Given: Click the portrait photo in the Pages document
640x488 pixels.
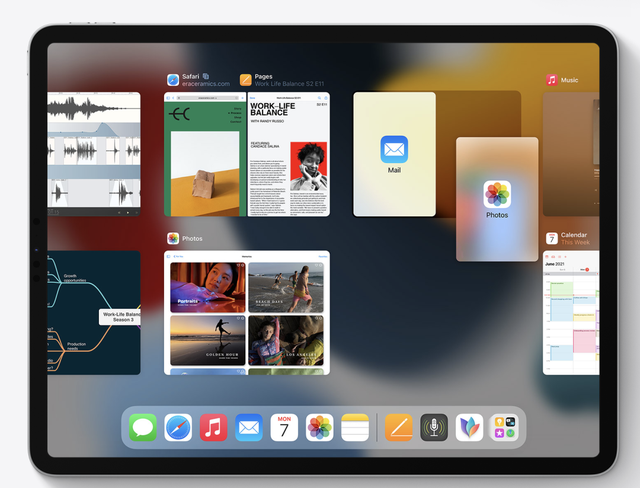Looking at the screenshot, I should [309, 166].
